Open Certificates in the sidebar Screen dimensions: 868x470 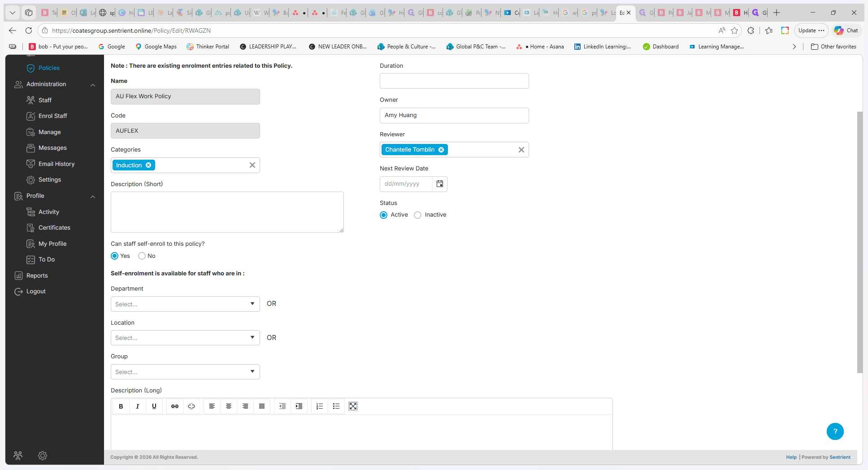pyautogui.click(x=54, y=228)
